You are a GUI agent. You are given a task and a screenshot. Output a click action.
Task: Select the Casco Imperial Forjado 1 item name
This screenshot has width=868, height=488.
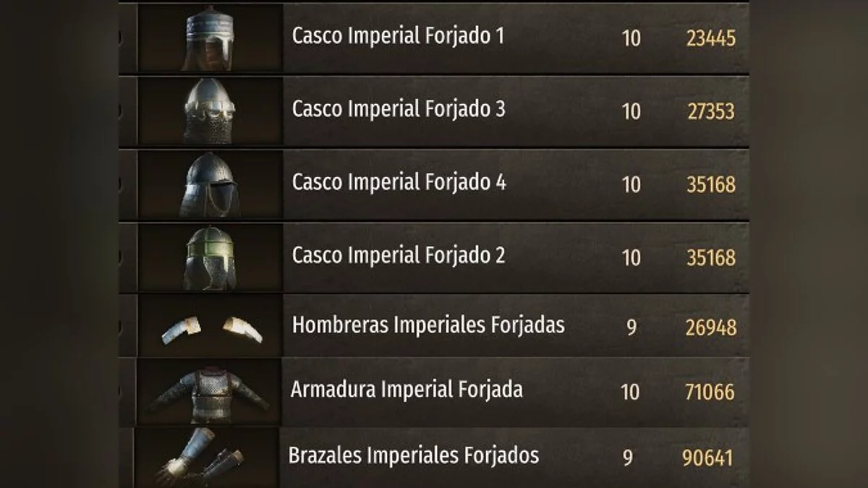coord(398,36)
